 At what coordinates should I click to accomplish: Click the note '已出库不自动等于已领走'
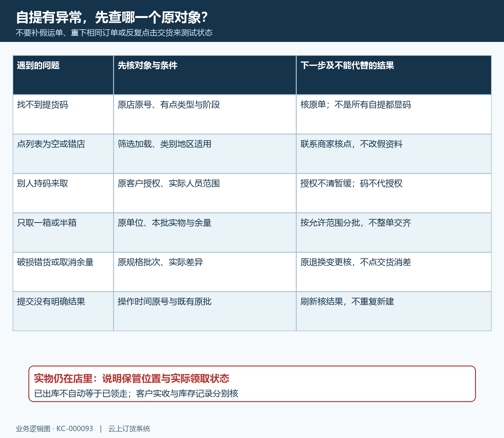(x=81, y=394)
